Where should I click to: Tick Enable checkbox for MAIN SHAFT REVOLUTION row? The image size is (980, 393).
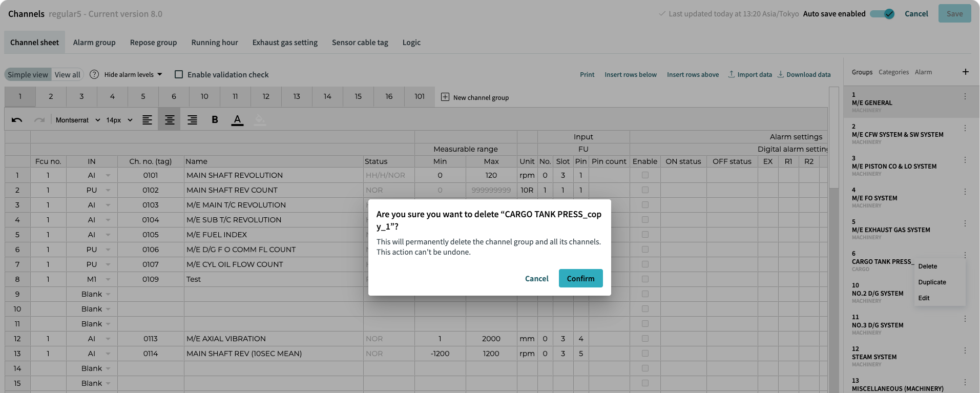click(x=645, y=175)
